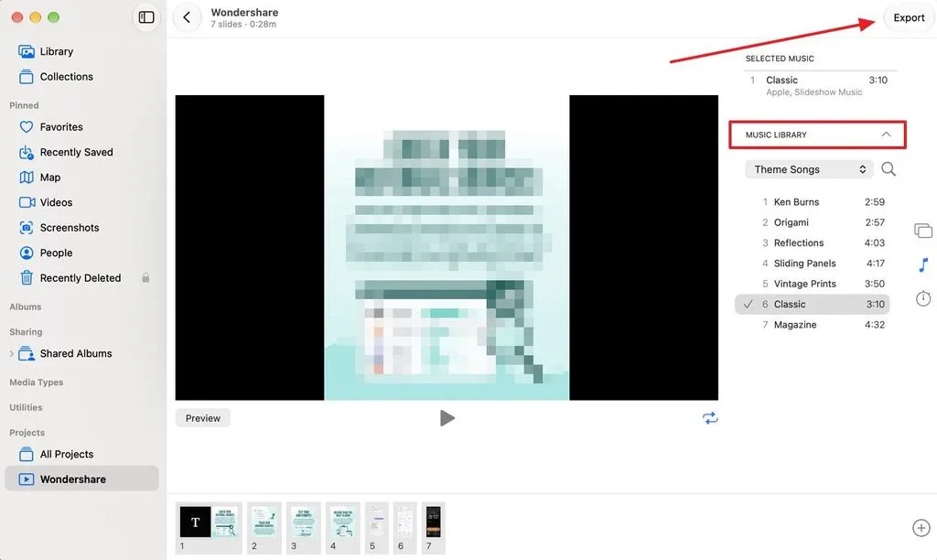Screen dimensions: 937x560
Task: Select the Ken Burns song
Action: 813,202
